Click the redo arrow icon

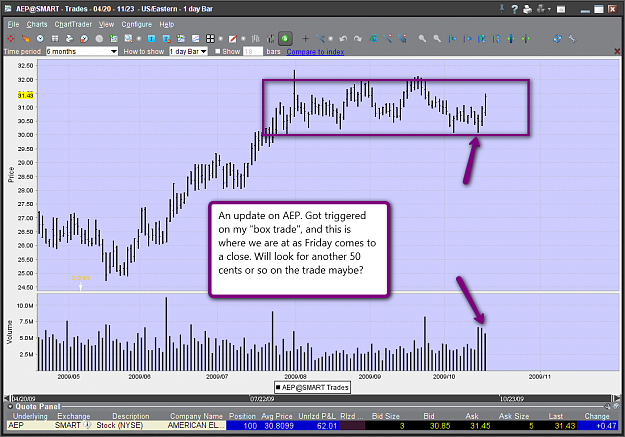point(358,39)
